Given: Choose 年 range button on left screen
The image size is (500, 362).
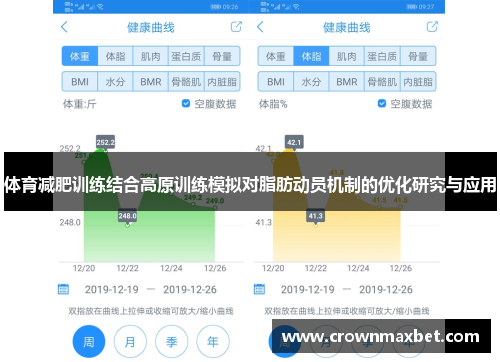Looking at the screenshot, I should pyautogui.click(x=213, y=341).
